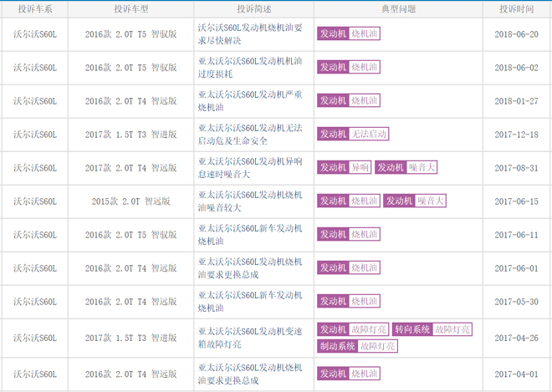Open complaint '沃尔沃S60L发动机烧机油要求尽快解决'
Screen dimensions: 552x392
[250, 34]
